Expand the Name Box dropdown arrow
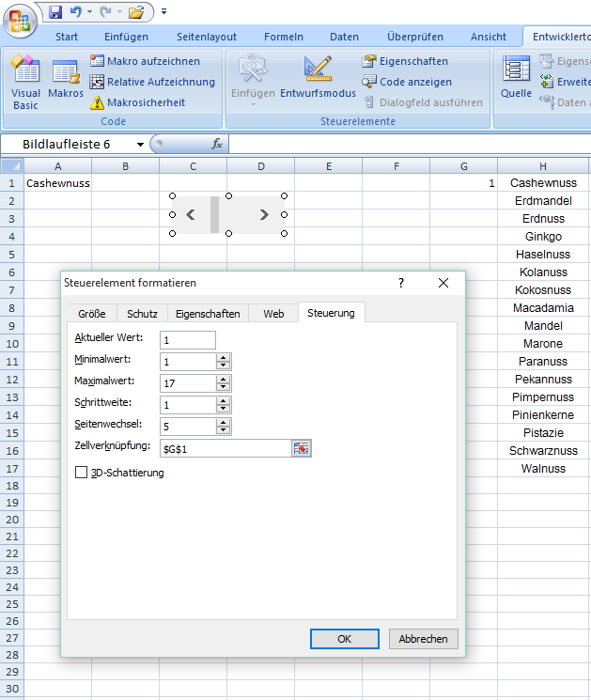591x700 pixels. click(141, 145)
